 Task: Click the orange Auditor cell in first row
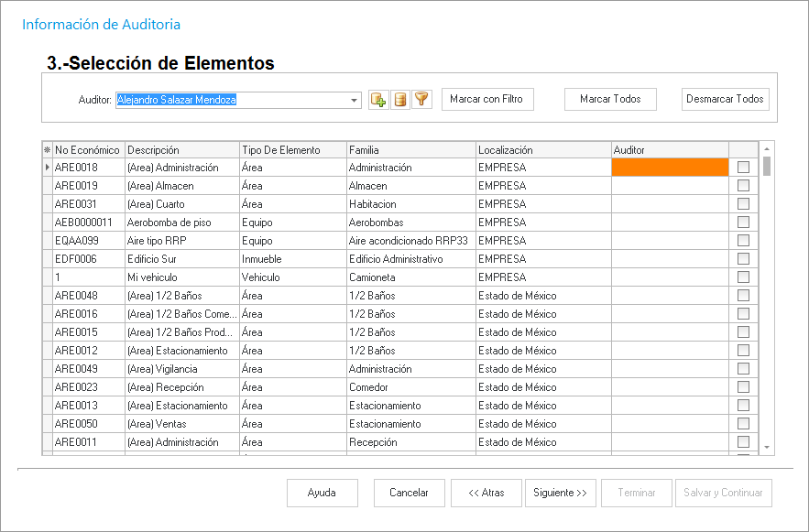click(x=669, y=168)
